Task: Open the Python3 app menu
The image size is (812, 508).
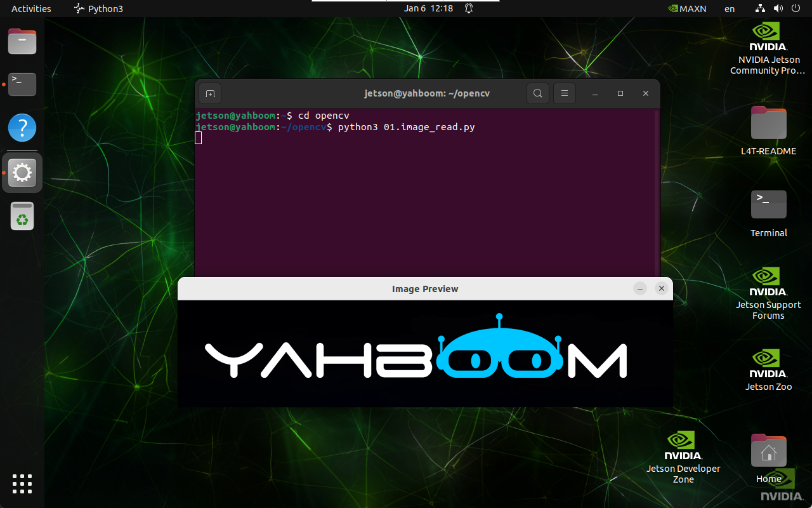Action: (99, 9)
